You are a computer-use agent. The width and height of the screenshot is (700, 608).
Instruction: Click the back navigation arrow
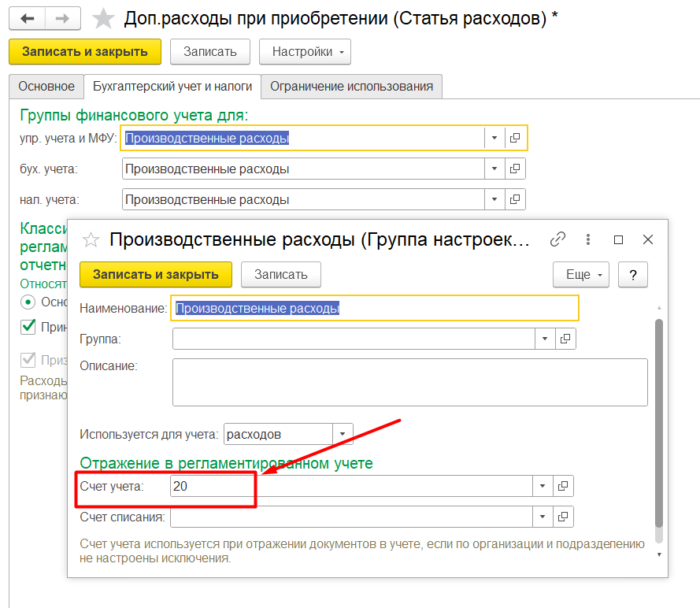point(28,18)
